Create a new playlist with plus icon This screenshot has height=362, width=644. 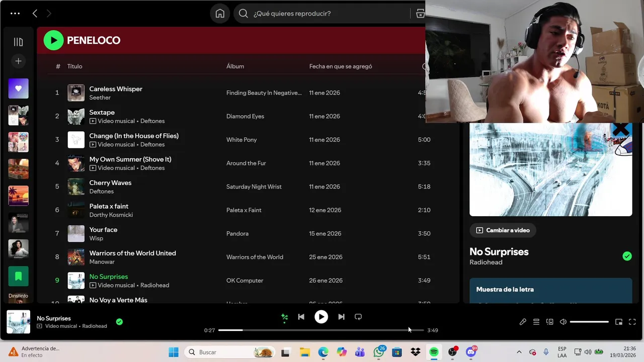tap(18, 61)
